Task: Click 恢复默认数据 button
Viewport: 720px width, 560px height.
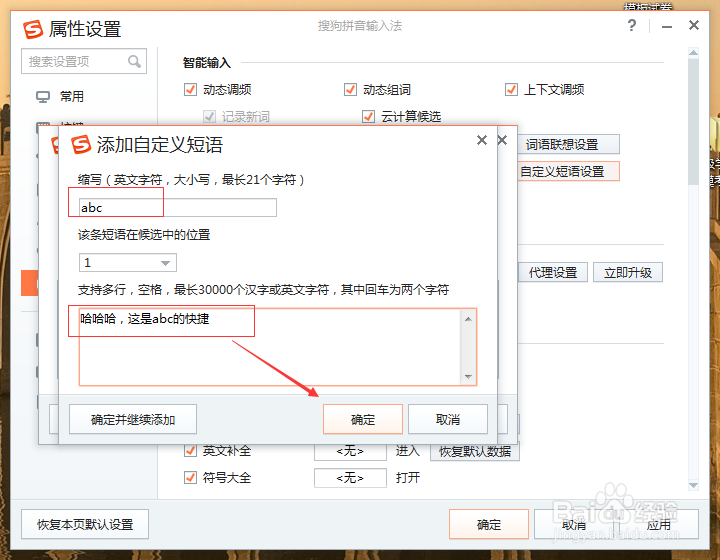Action: click(x=475, y=452)
